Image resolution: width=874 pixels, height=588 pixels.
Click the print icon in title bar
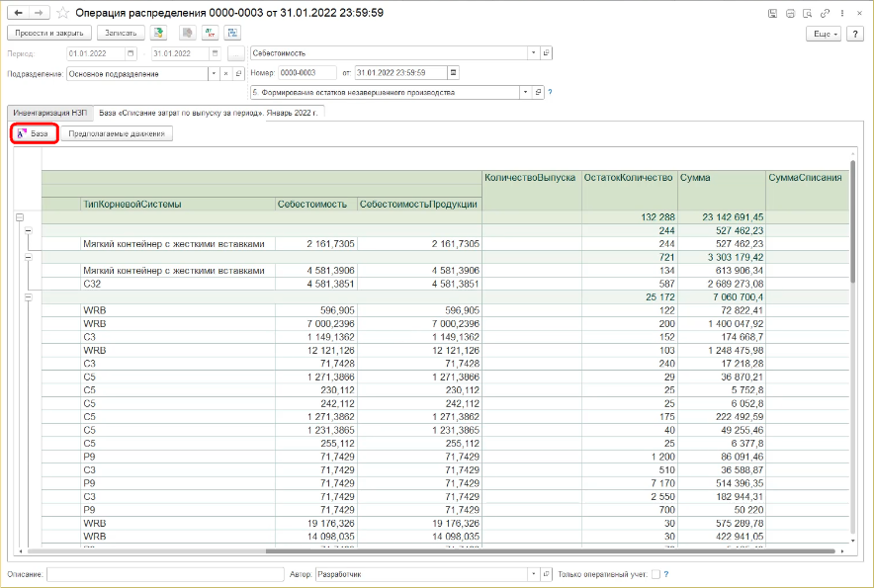[x=790, y=13]
